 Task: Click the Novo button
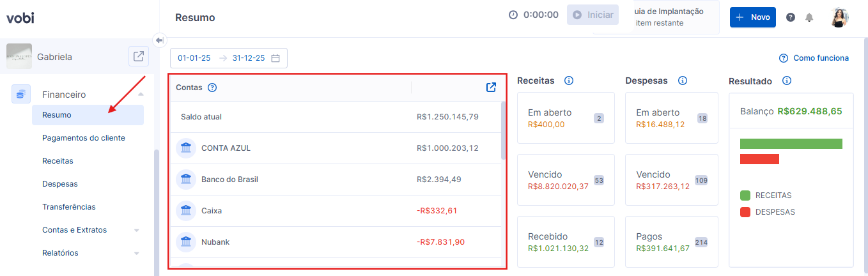pos(752,17)
